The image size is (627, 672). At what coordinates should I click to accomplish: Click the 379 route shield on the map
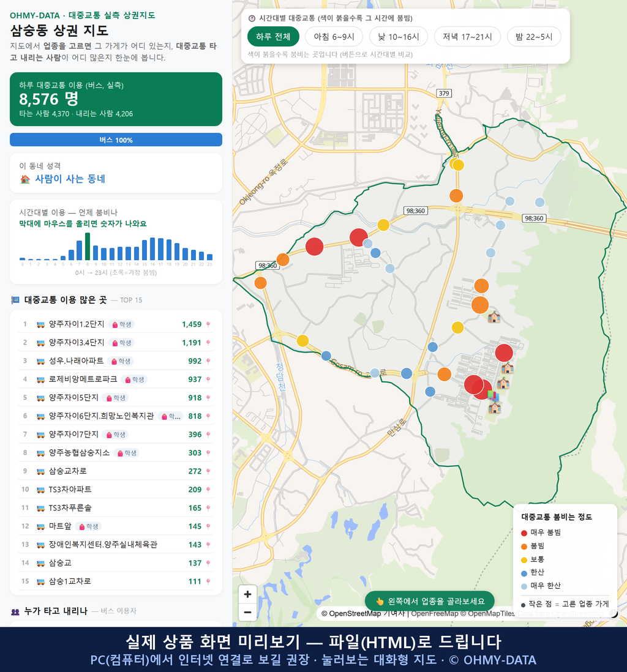pos(444,94)
